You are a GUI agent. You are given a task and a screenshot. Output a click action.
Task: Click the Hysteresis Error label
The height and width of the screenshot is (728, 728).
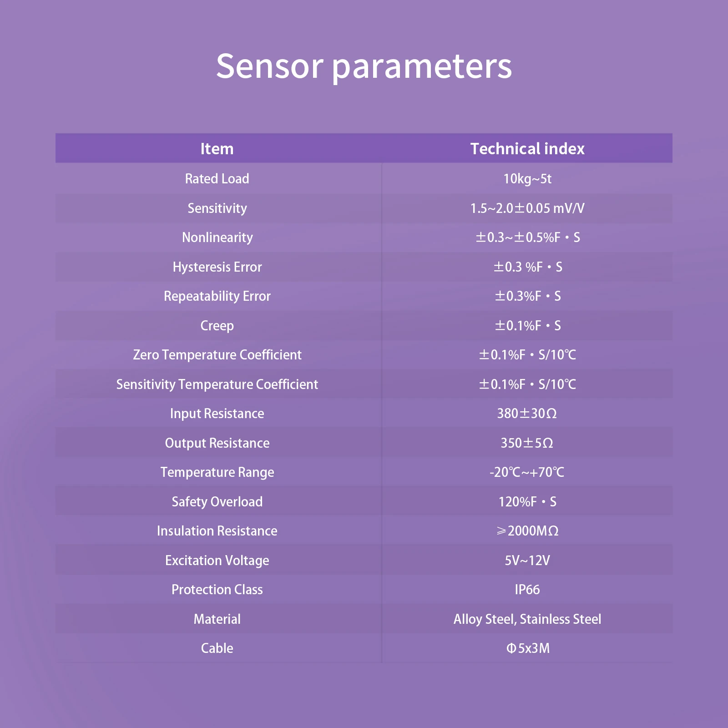point(217,267)
